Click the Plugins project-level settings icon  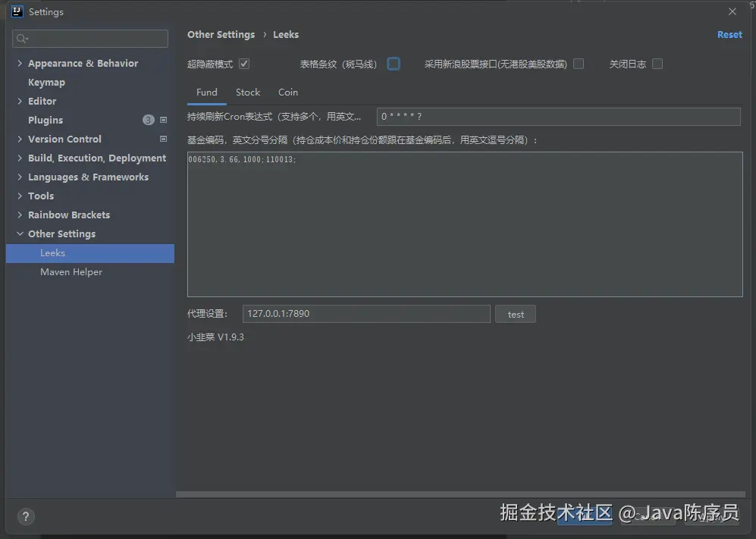coord(164,120)
